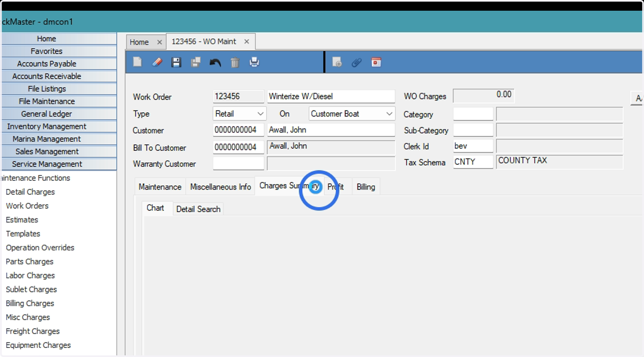
Task: Select the Chart sub-tab
Action: coord(155,208)
